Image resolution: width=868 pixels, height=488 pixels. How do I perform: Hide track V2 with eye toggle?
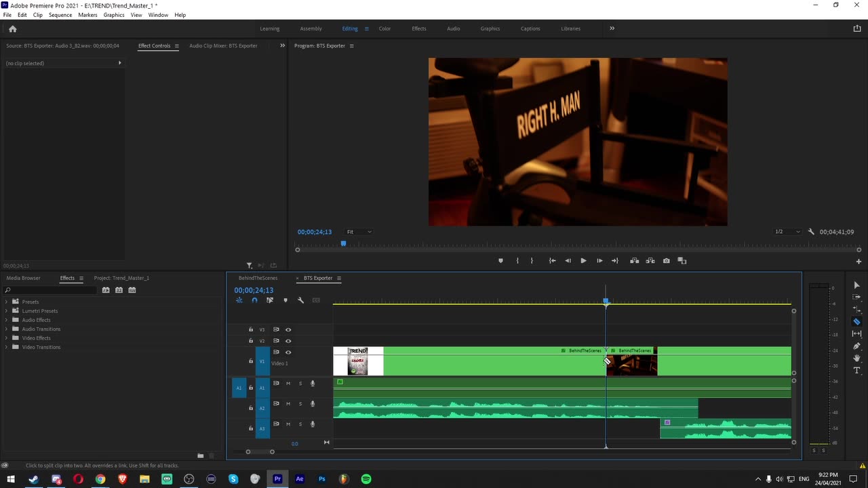tap(288, 341)
